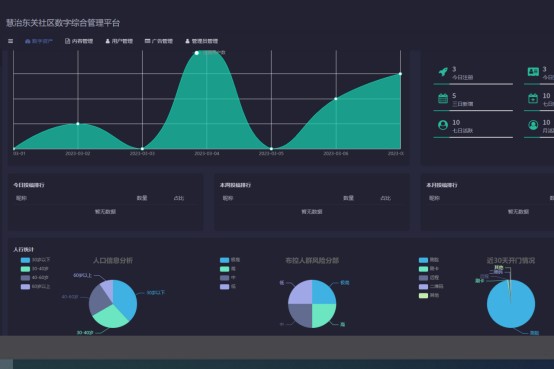The width and height of the screenshot is (554, 369).
Task: Toggle the blue top legend swatch of door-opening chart
Action: 423,260
